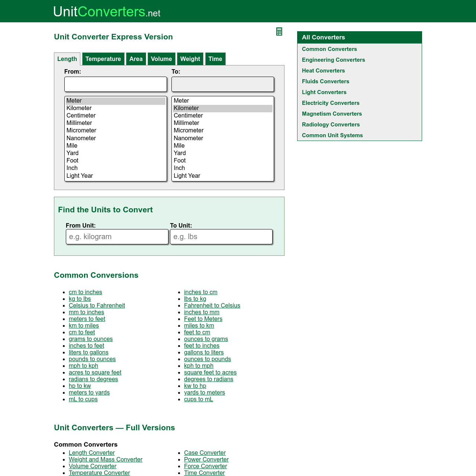Open the Case Converter link
The image size is (476, 476).
tap(205, 453)
